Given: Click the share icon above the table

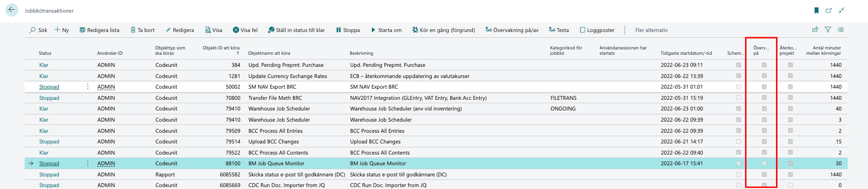Looking at the screenshot, I should click(x=815, y=30).
